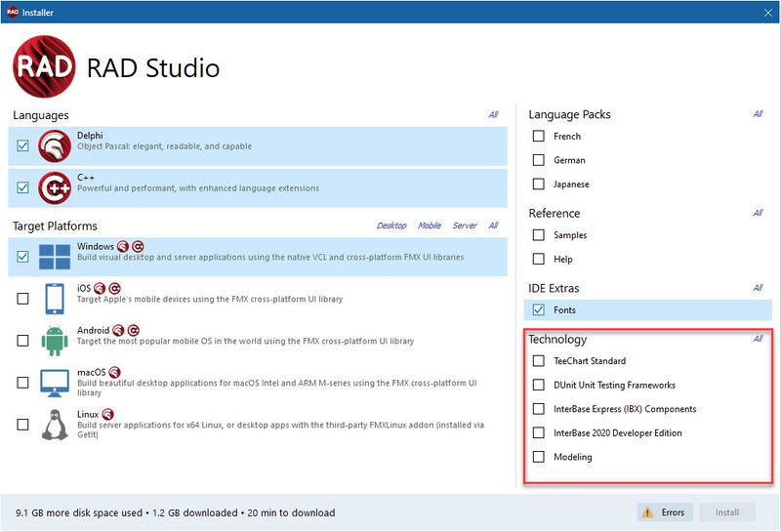
Task: Click C++ badge next to Android label
Action: (x=133, y=330)
